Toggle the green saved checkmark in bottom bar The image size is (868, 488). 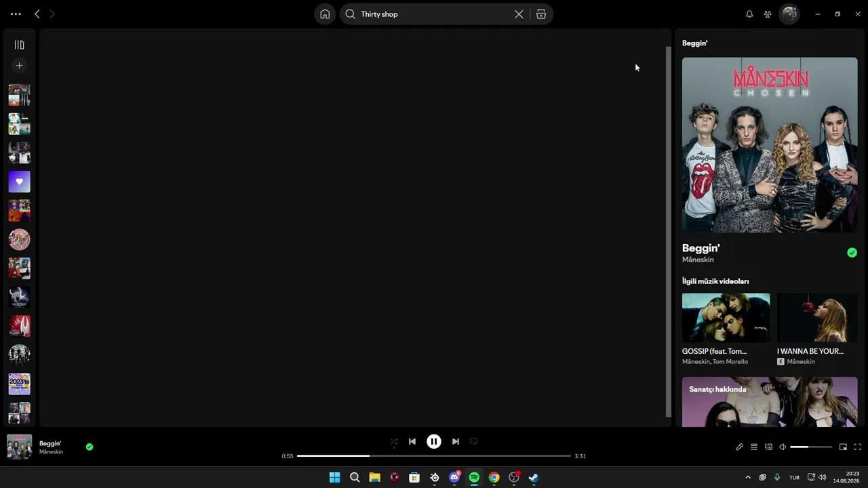click(x=90, y=447)
